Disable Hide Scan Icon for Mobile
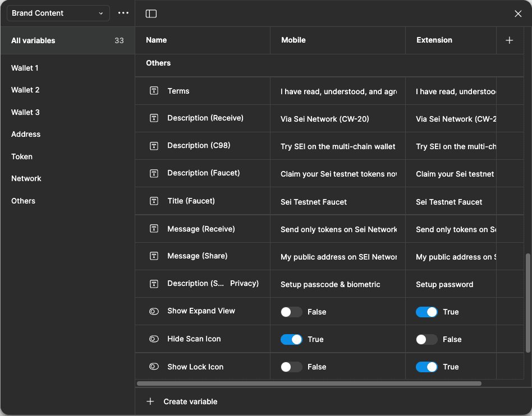Image resolution: width=532 pixels, height=416 pixels. [x=291, y=339]
